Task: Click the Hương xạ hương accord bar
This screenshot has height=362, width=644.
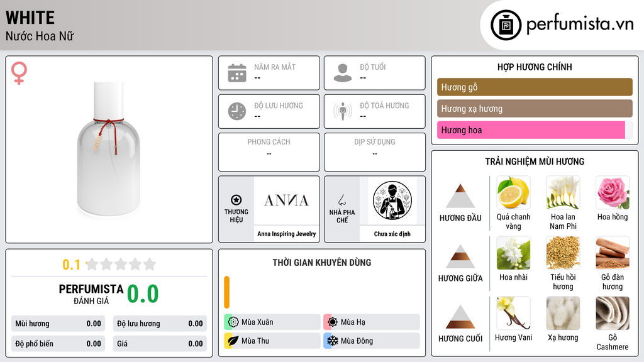Action: click(x=535, y=108)
